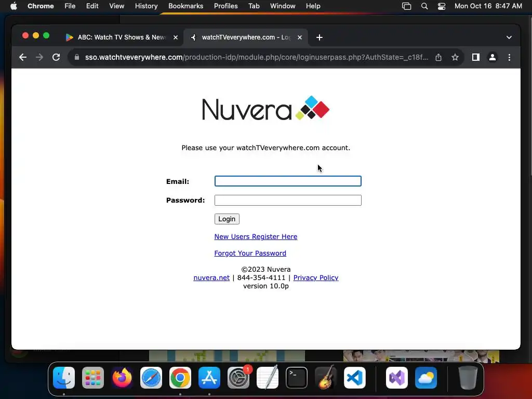Open TextEdit from the Dock
The image size is (532, 399).
(268, 378)
